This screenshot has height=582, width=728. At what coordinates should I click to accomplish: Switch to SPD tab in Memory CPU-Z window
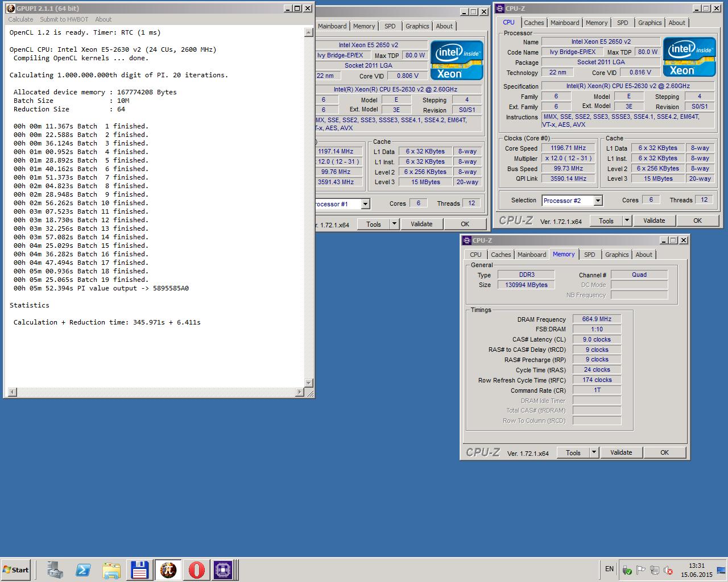590,255
